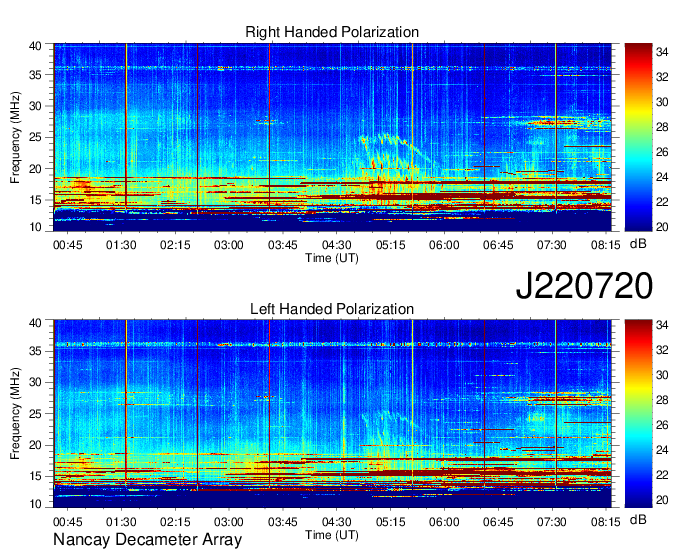The image size is (680, 552).
Task: Click the 22 dB label on bottom color bar
Action: [662, 475]
